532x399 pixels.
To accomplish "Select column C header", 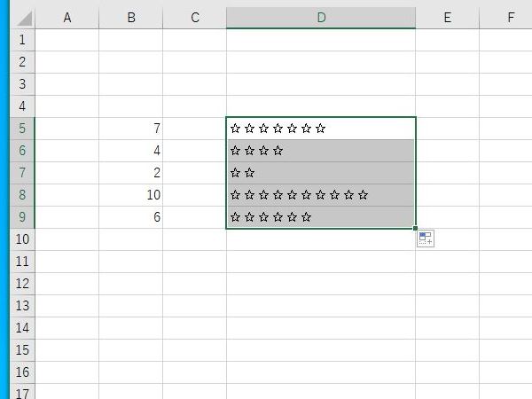I will point(194,18).
